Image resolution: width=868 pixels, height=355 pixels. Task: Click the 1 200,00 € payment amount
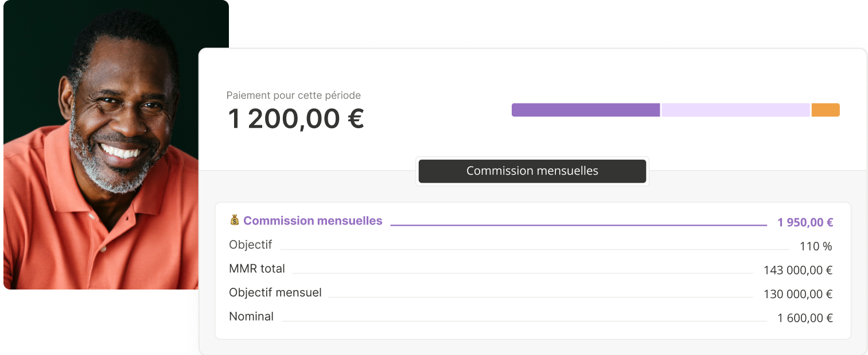295,119
